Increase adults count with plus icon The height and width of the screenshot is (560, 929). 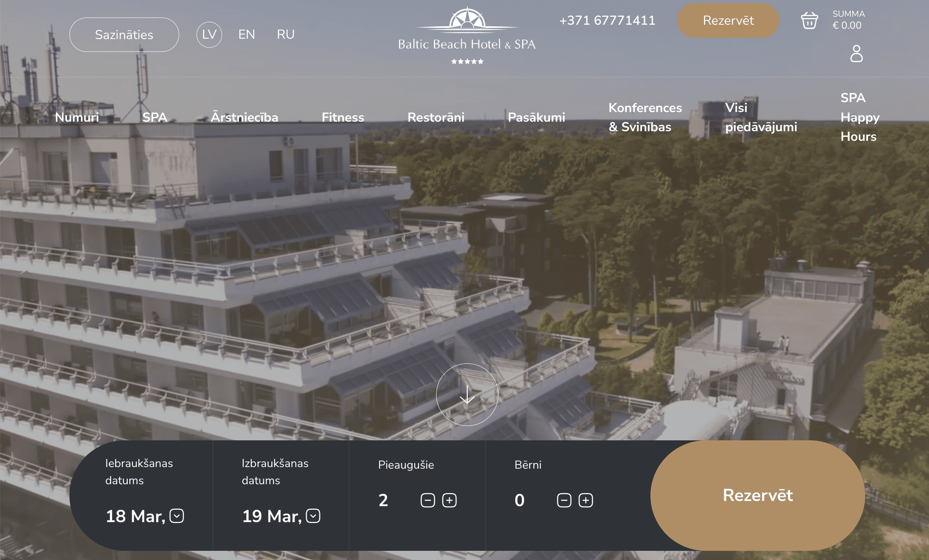(449, 500)
